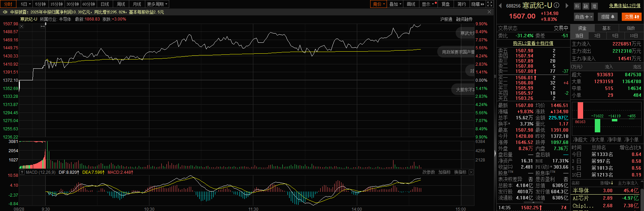Set a 提醒 bell alert
The image size is (644, 211).
tap(608, 17)
